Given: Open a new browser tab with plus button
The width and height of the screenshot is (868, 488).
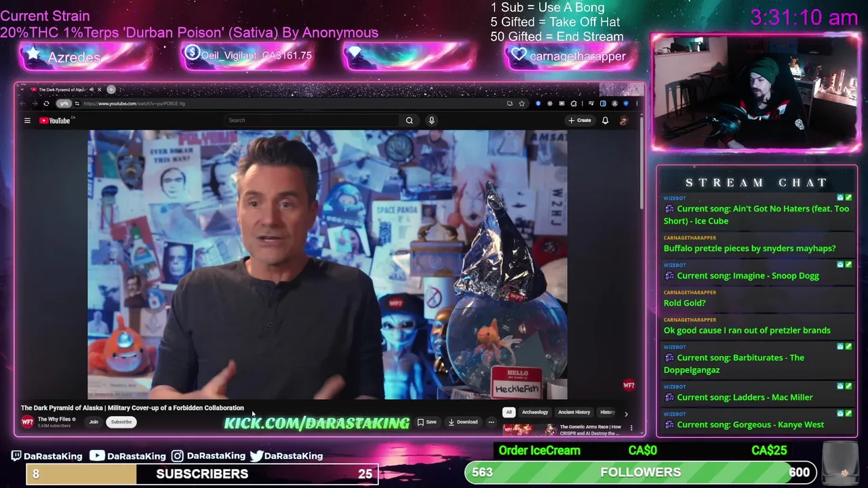Looking at the screenshot, I should pos(111,89).
